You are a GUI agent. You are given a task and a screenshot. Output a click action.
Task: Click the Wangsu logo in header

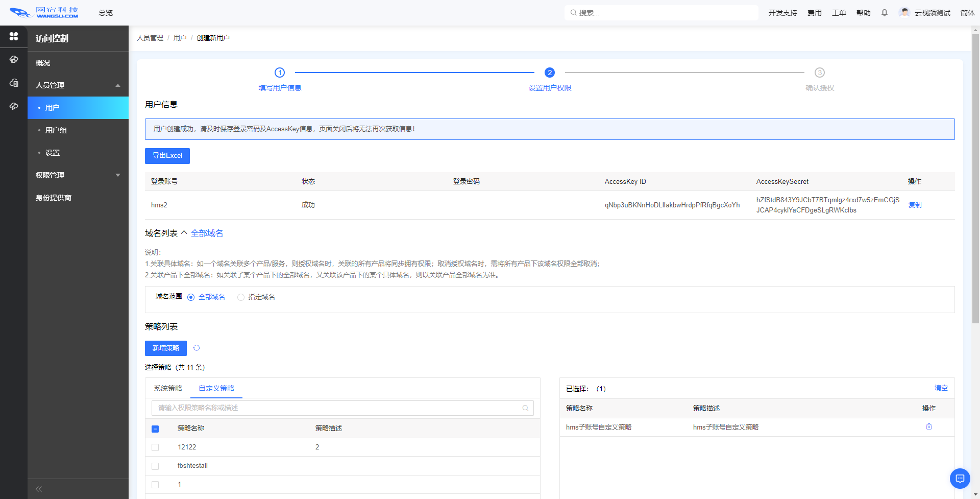(x=44, y=13)
